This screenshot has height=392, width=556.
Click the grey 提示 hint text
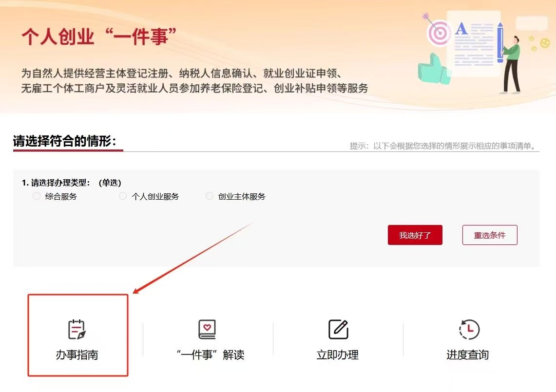pyautogui.click(x=443, y=146)
